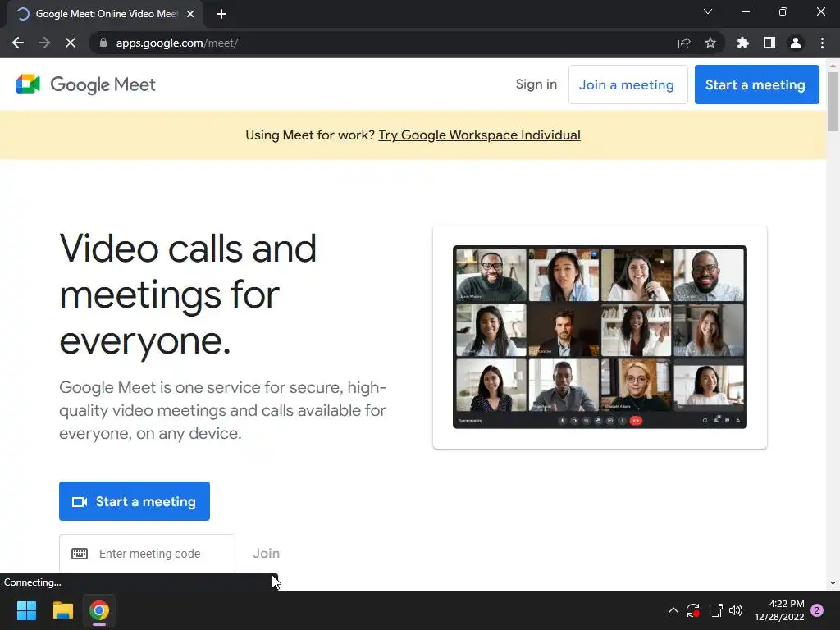Click header Start a meeting button
Viewport: 840px width, 630px height.
click(x=756, y=84)
